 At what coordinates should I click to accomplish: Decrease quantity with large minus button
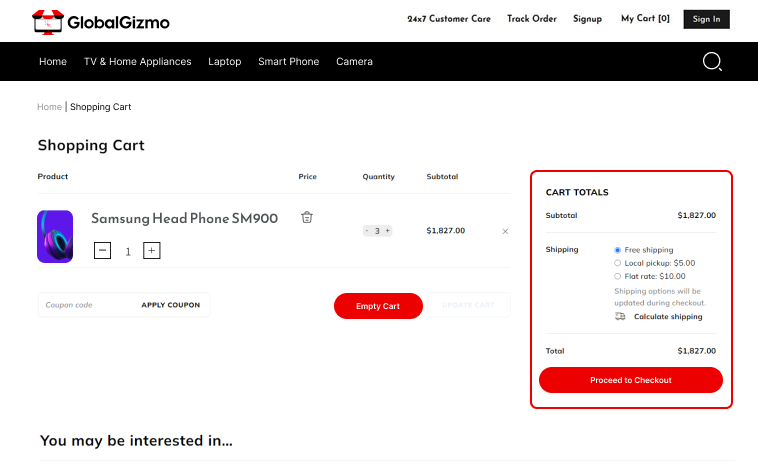pos(103,250)
